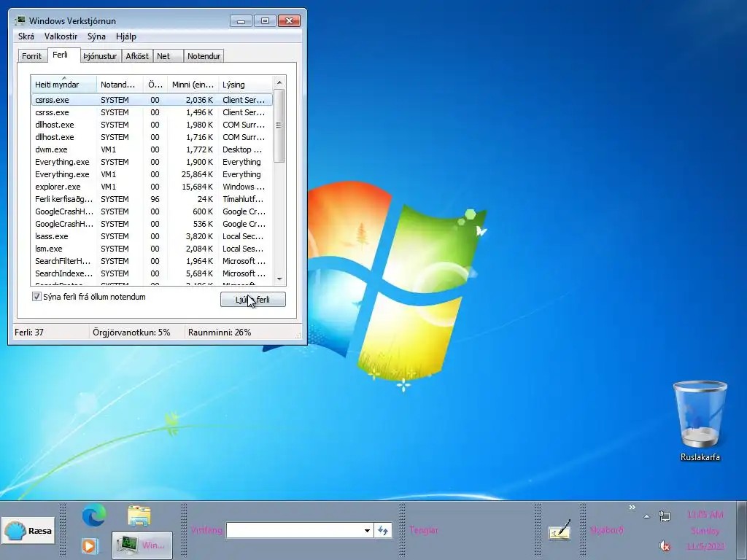Switch to the Afköst tab

pos(137,55)
